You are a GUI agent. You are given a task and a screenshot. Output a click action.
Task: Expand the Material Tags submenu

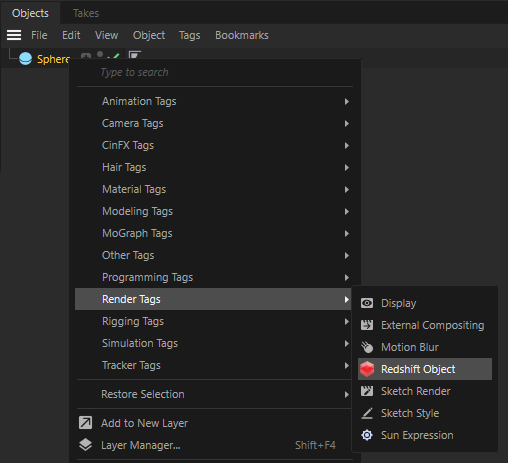tap(213, 189)
